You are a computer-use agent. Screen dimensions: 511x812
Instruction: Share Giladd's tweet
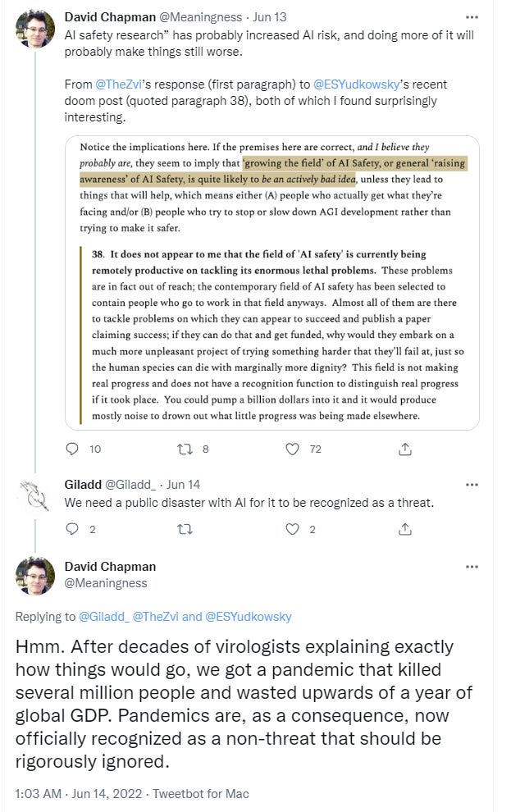[404, 529]
